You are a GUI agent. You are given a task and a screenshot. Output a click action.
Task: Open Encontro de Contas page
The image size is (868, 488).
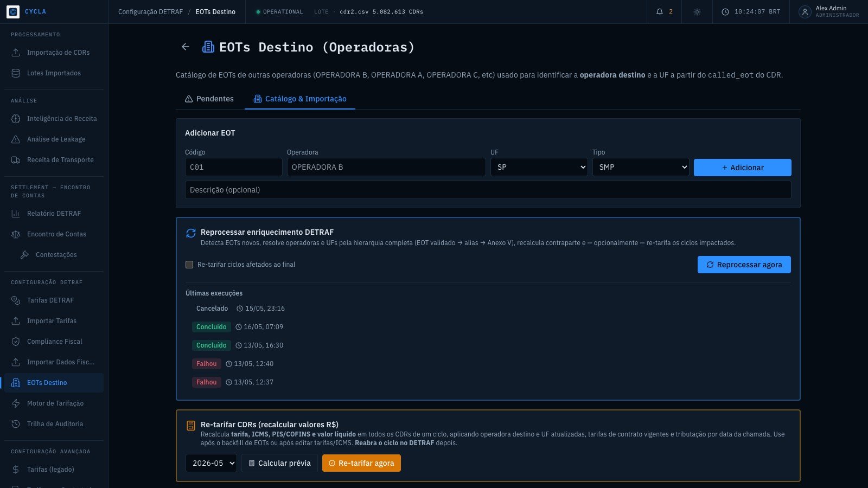tap(54, 234)
